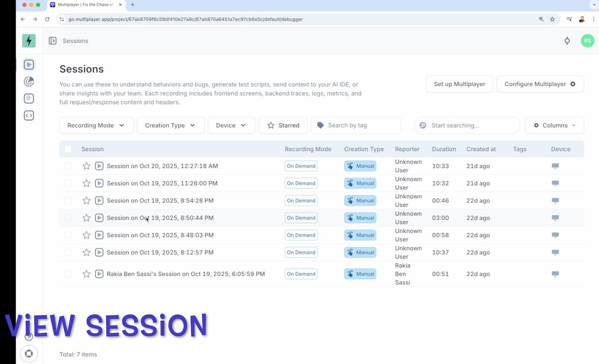Viewport: 599px width, 364px height.
Task: Play the Oct 20 session recording icon
Action: [99, 166]
